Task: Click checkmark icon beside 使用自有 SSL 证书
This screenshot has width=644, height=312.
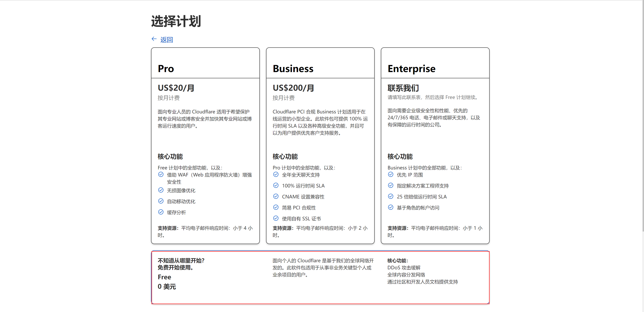Action: 276,218
